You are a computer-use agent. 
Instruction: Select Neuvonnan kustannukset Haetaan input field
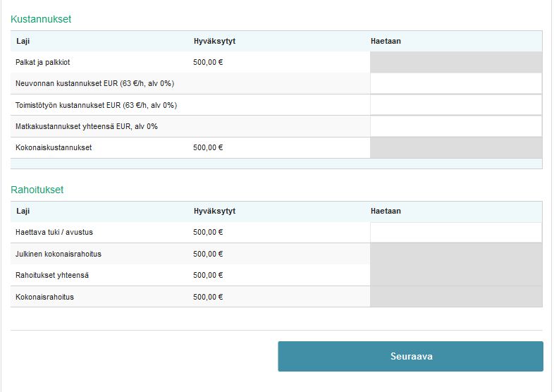click(x=456, y=83)
